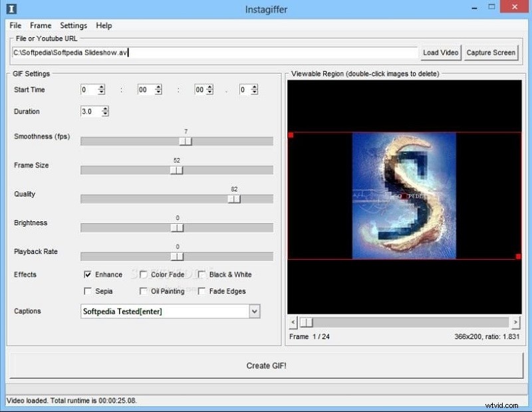Open the Frame menu
The image size is (532, 412).
coord(41,25)
